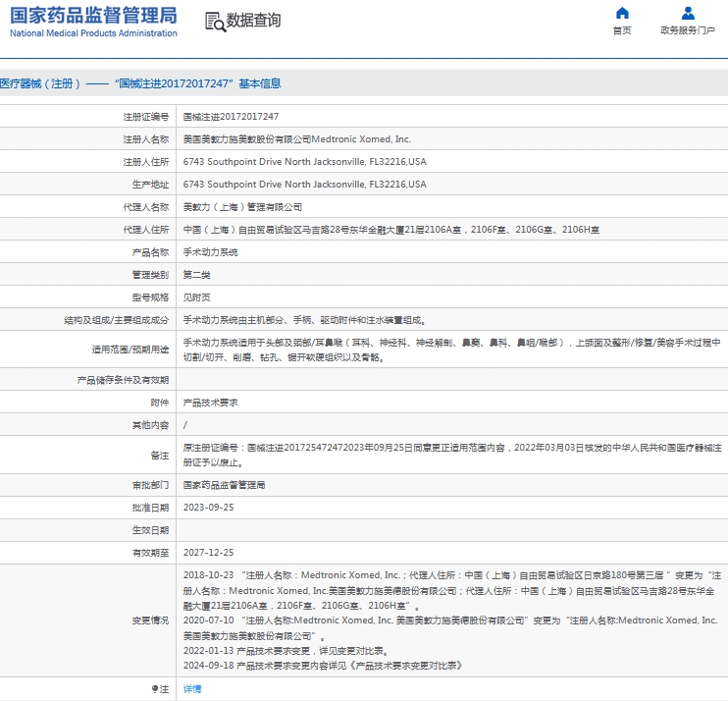Image resolution: width=728 pixels, height=701 pixels.
Task: Click the intended use paragraph text
Action: (x=451, y=350)
